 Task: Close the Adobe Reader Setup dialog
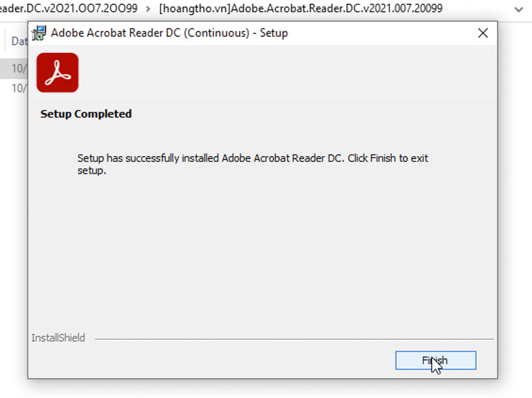[x=483, y=33]
